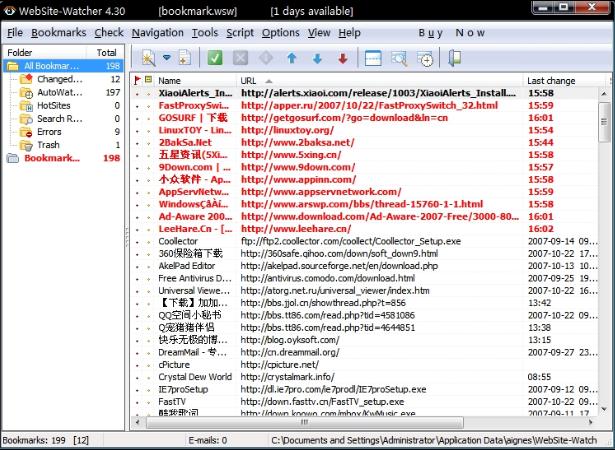The height and width of the screenshot is (450, 615).
Task: Open the Errors folder in the sidebar
Action: [x=49, y=131]
